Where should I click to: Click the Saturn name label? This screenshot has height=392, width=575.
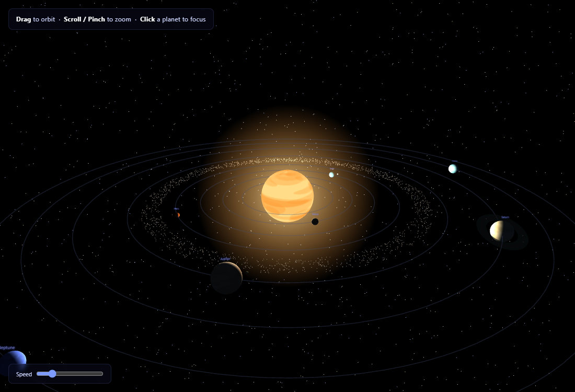pyautogui.click(x=505, y=217)
